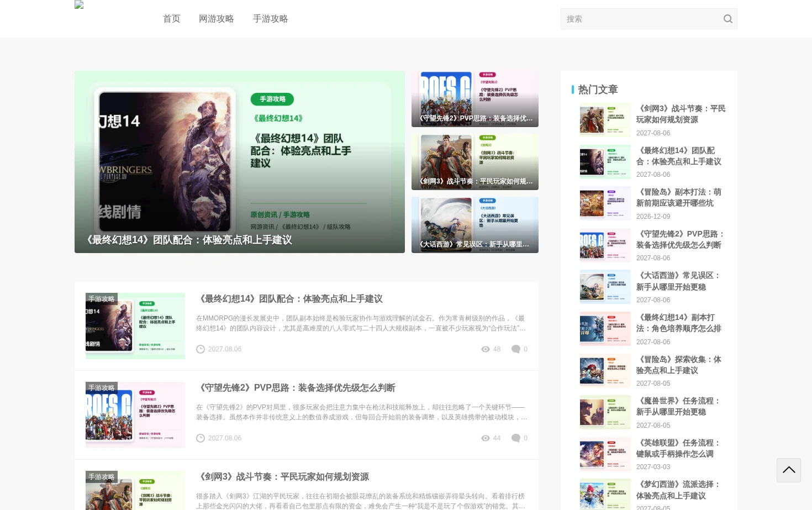This screenshot has height=510, width=812.
Task: Click 手游攻略 tag on the 剑网3 thumbnail
Action: click(x=102, y=477)
